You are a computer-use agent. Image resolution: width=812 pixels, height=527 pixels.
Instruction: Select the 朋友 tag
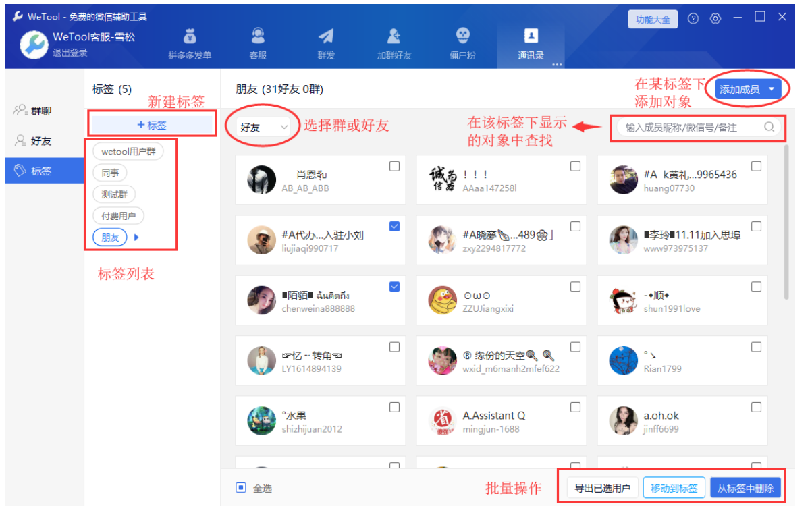tap(110, 238)
